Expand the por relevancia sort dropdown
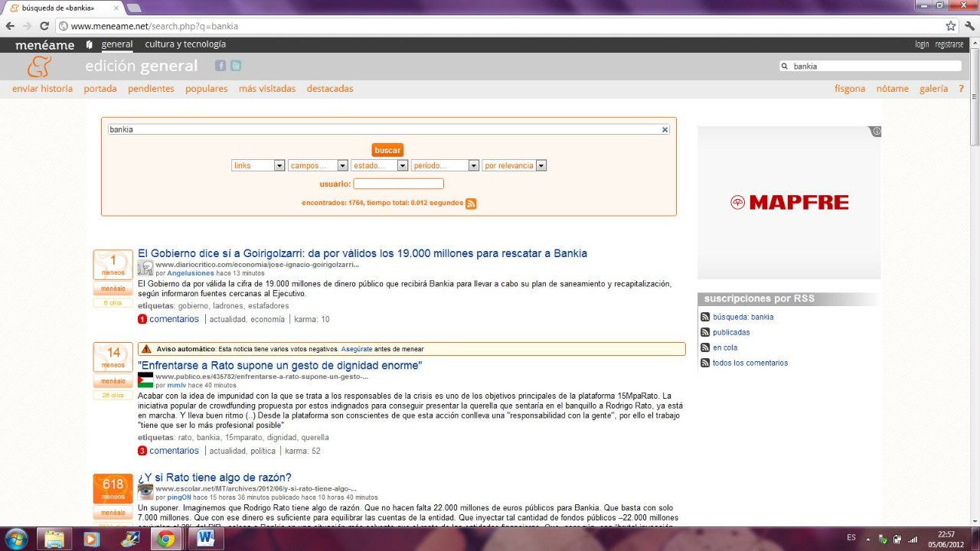Viewport: 980px width, 551px height. pos(514,165)
